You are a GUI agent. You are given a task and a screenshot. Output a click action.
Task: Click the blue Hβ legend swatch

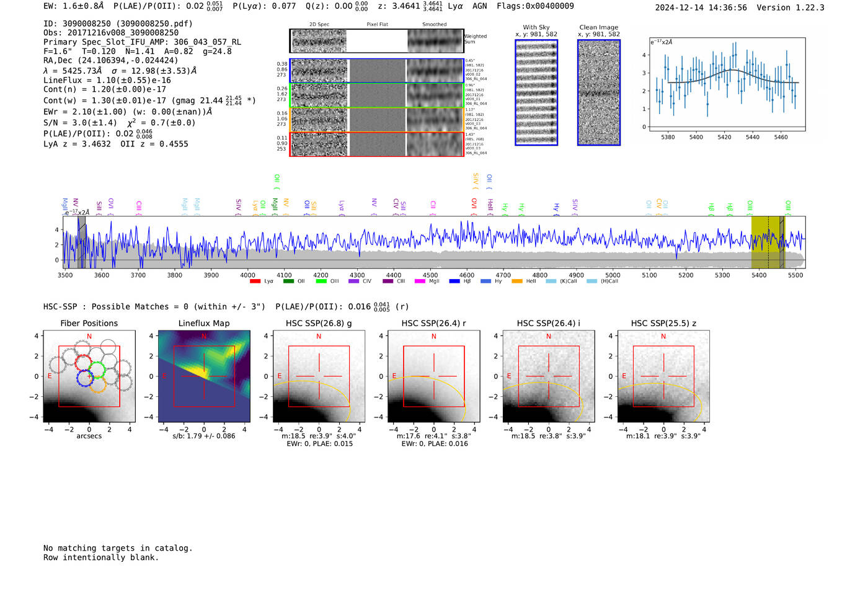454,282
